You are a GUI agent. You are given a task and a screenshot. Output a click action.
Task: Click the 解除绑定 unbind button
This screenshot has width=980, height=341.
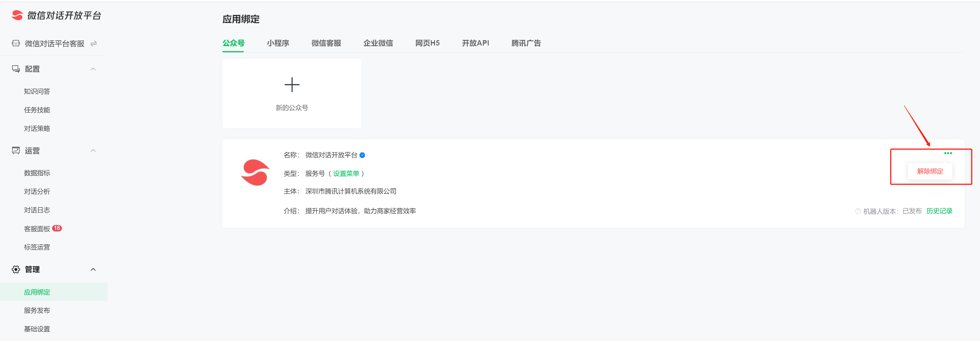point(930,171)
